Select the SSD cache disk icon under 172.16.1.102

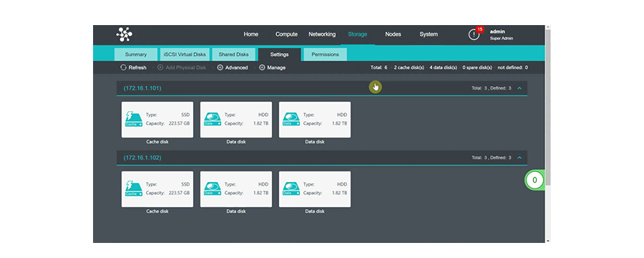pyautogui.click(x=134, y=189)
